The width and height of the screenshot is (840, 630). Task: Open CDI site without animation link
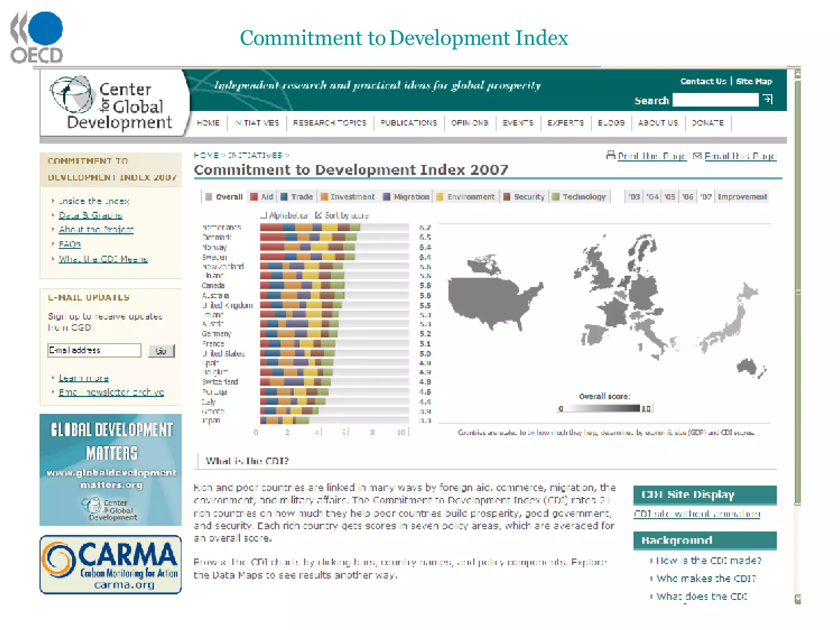tap(697, 514)
